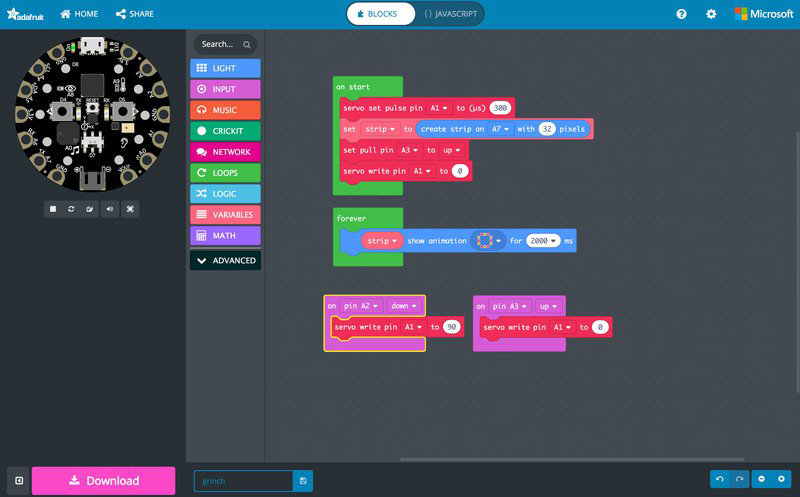The height and width of the screenshot is (497, 800).
Task: Zoom in on the workspace
Action: coord(781,480)
